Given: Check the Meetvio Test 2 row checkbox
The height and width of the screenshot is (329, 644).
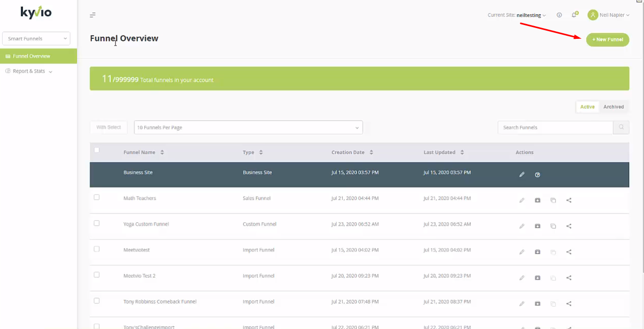Looking at the screenshot, I should click(x=97, y=275).
